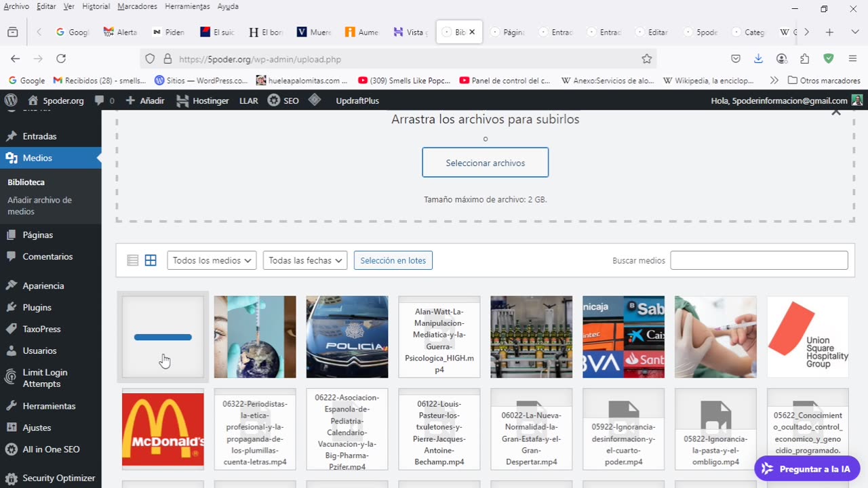The image size is (868, 488).
Task: Click the Seleccionar archivos button
Action: pyautogui.click(x=486, y=163)
